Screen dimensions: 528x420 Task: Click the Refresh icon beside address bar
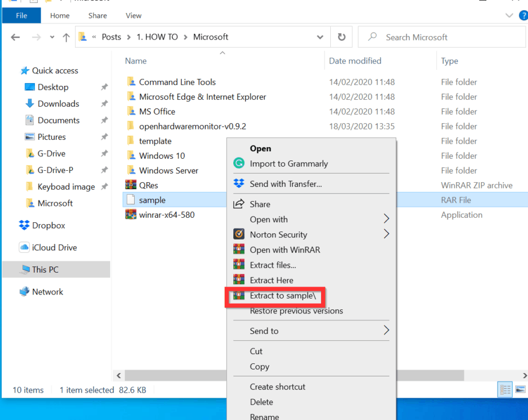(342, 37)
